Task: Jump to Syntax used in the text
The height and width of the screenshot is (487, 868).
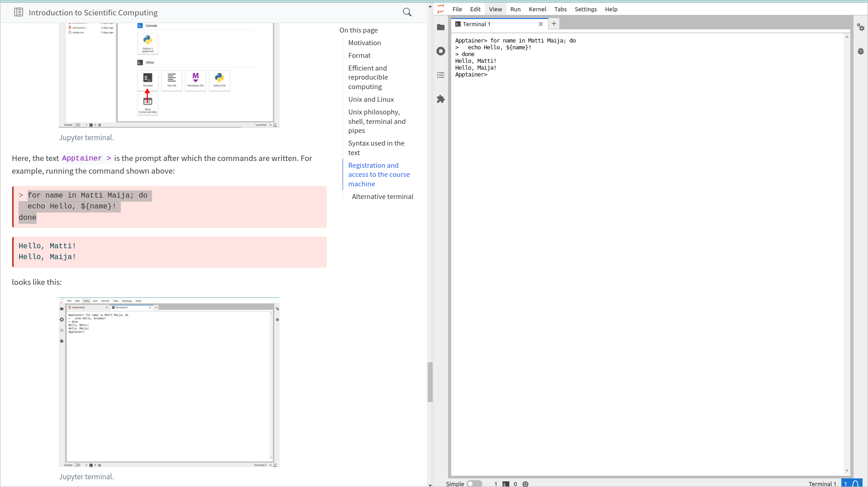Action: (376, 148)
